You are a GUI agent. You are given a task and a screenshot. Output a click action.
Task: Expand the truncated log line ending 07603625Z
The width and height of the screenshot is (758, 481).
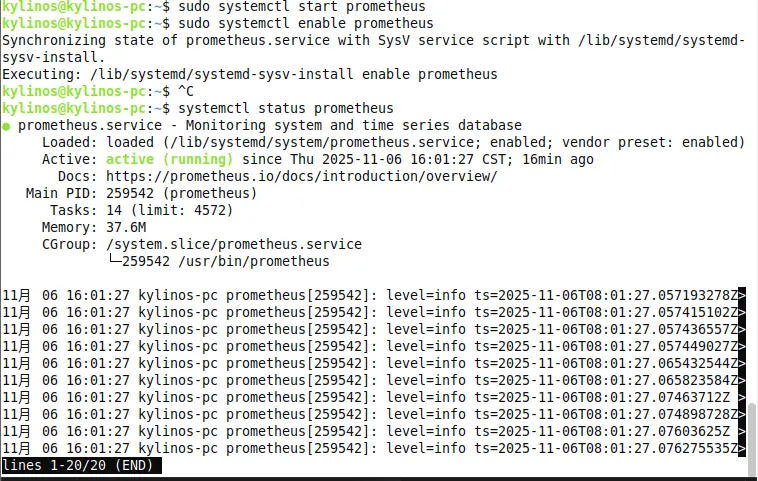(742, 432)
